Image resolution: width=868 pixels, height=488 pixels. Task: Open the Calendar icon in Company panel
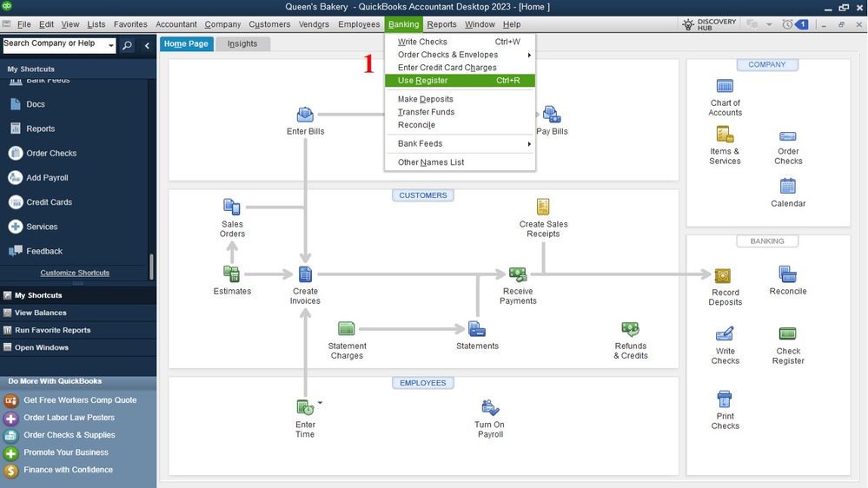click(x=787, y=186)
